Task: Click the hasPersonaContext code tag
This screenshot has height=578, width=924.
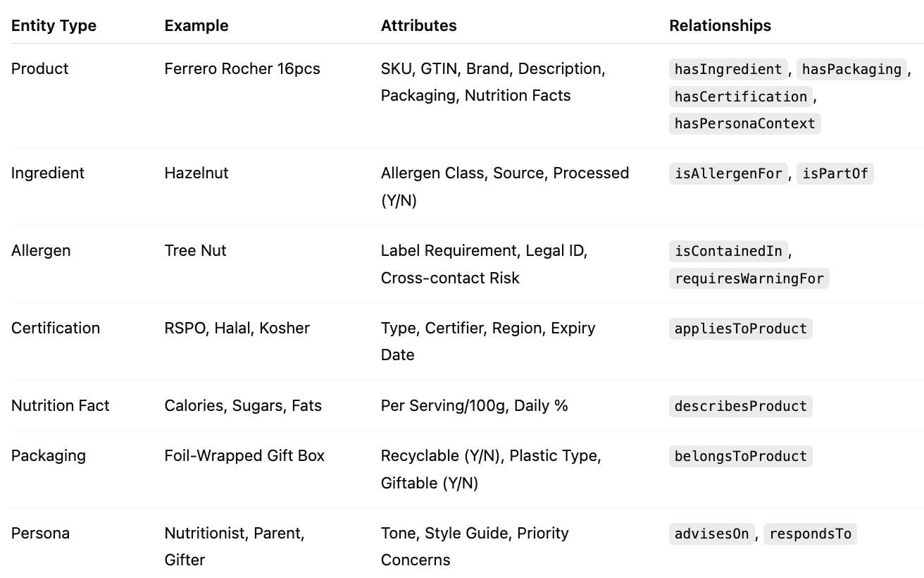Action: (x=744, y=123)
